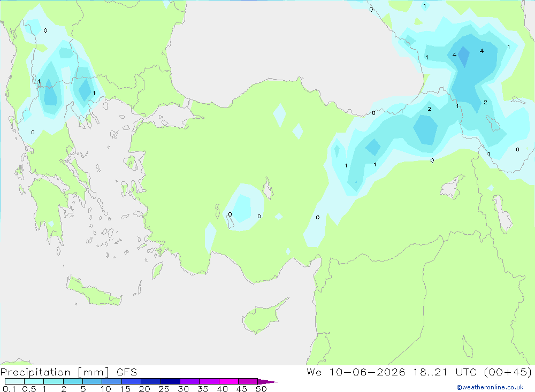Click the 45–50 mm legend swatch

coord(248,381)
